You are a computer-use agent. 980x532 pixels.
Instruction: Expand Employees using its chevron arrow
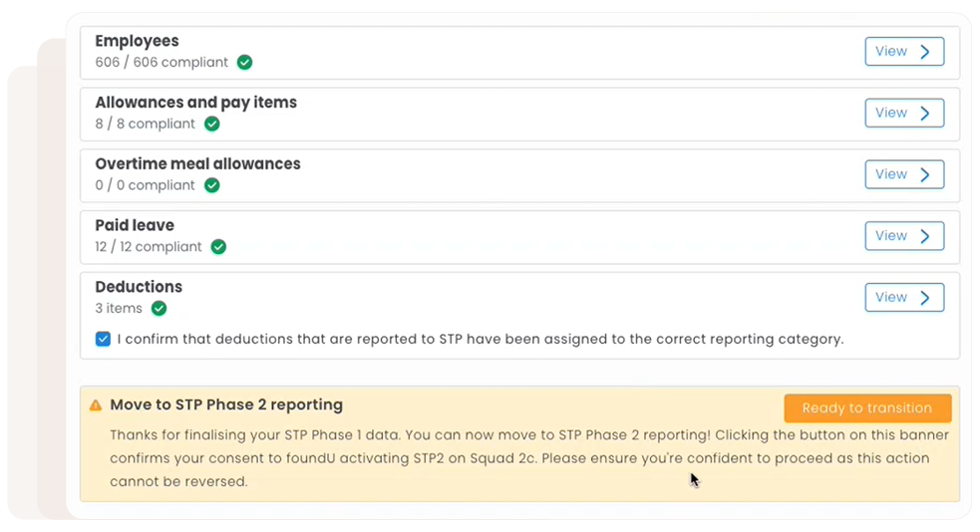point(925,52)
